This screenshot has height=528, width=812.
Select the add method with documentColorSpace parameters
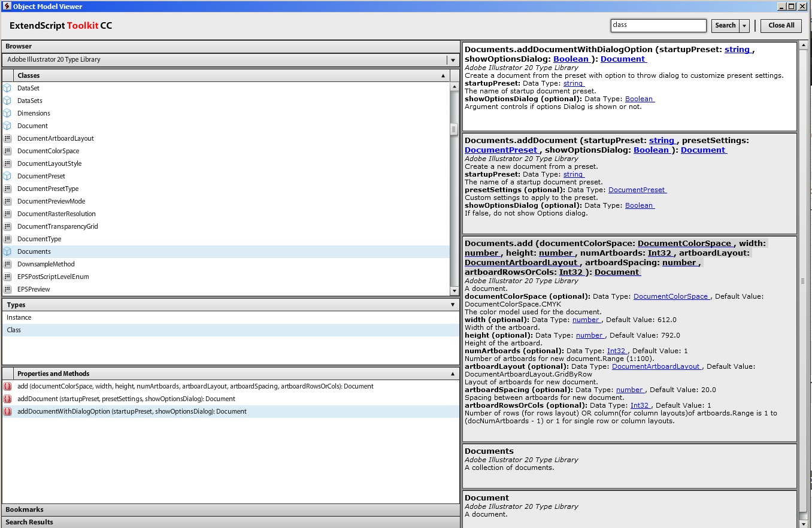click(231, 386)
